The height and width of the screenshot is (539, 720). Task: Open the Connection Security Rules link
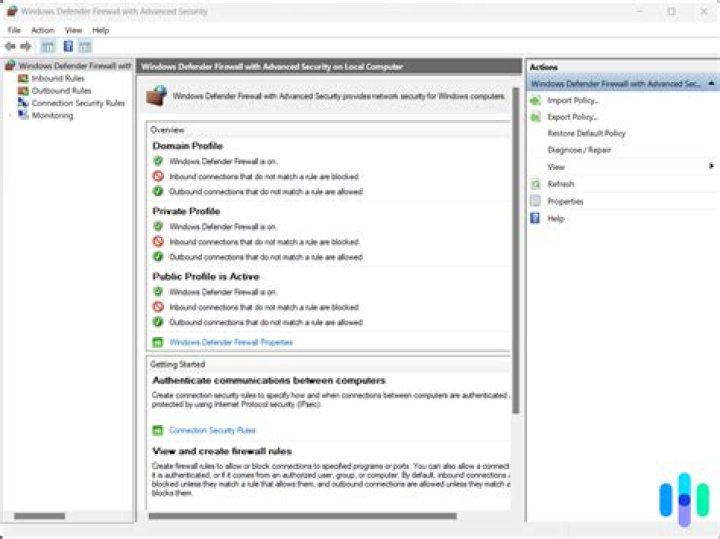coord(212,430)
